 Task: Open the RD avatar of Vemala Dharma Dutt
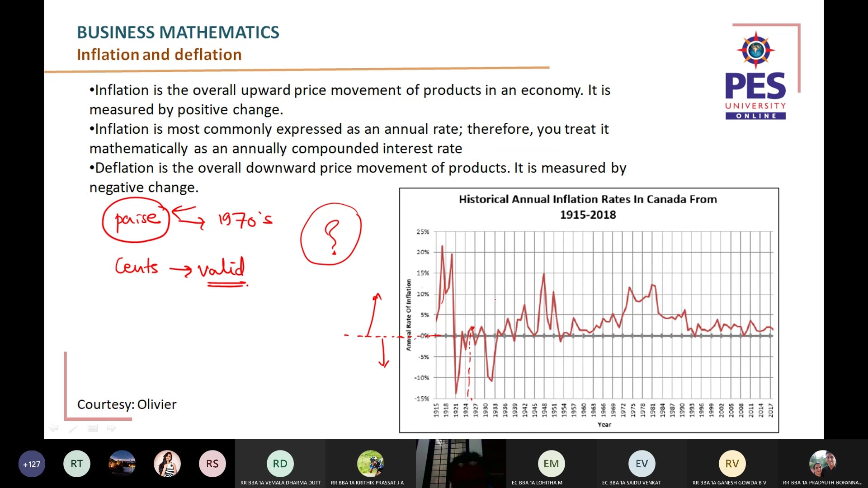coord(280,463)
